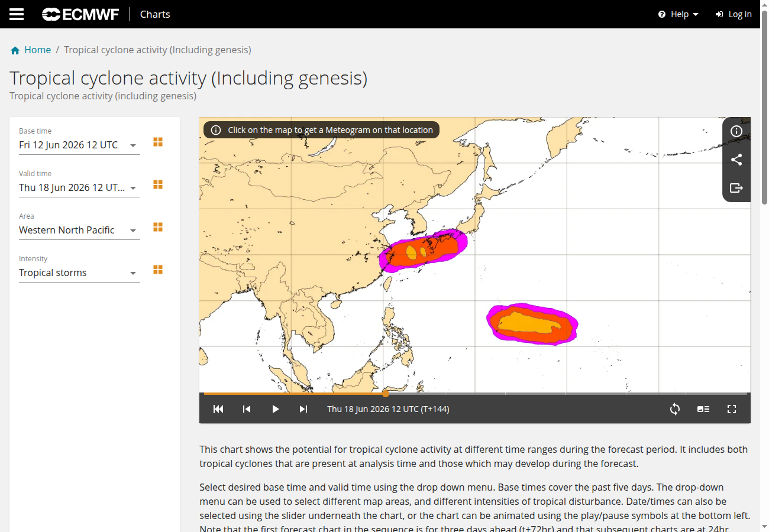Expand the Valid time dropdown

click(79, 188)
